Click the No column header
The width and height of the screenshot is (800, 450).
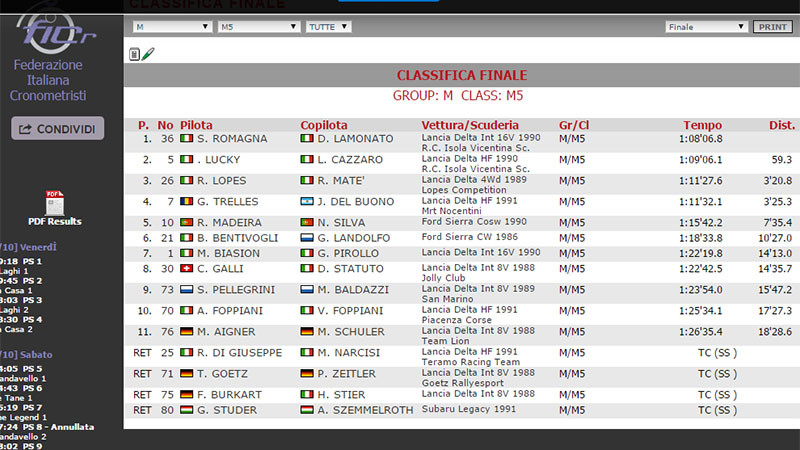[x=165, y=125]
